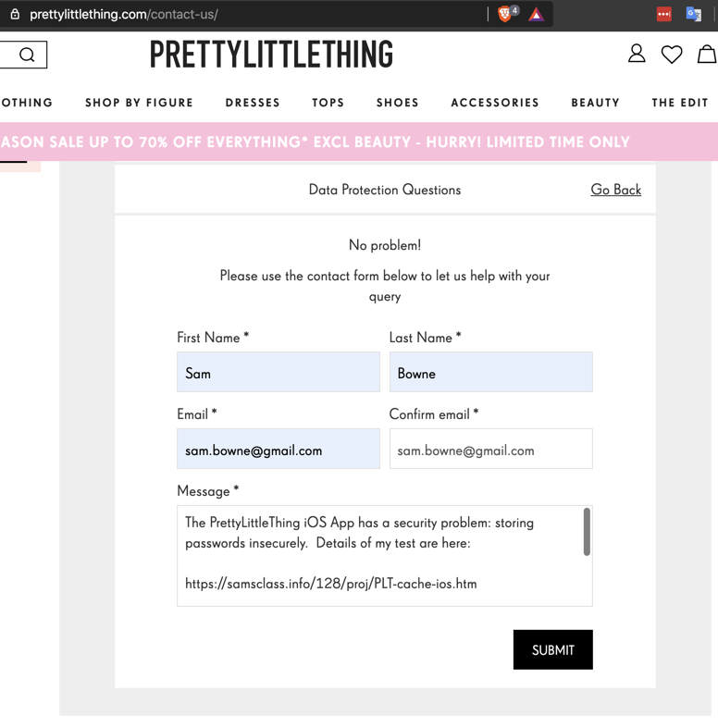Open the Dresses menu
718x728 pixels.
(x=253, y=103)
